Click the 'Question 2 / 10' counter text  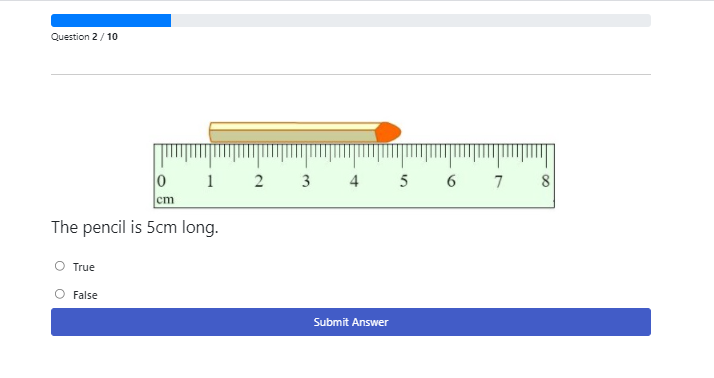coord(84,37)
